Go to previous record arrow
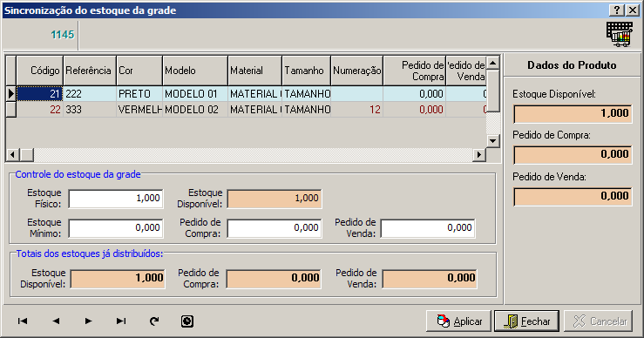Screen dimensions: 644x338 (x=56, y=321)
